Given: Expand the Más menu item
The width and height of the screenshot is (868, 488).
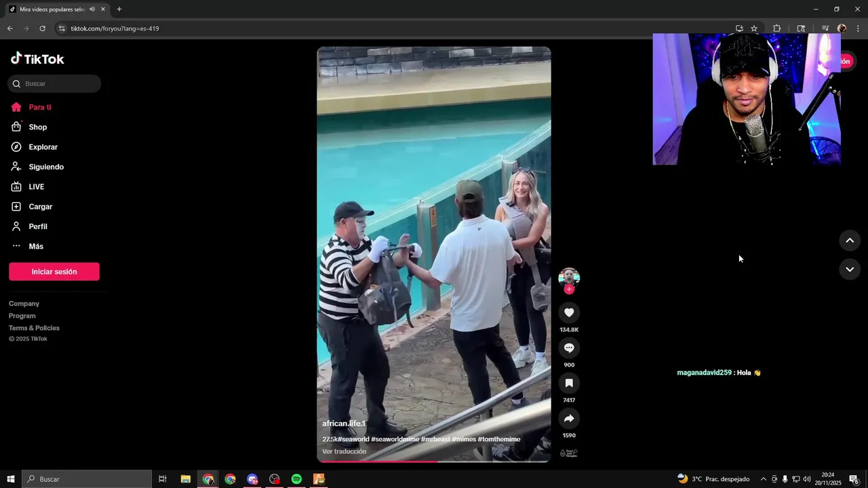Looking at the screenshot, I should [36, 246].
